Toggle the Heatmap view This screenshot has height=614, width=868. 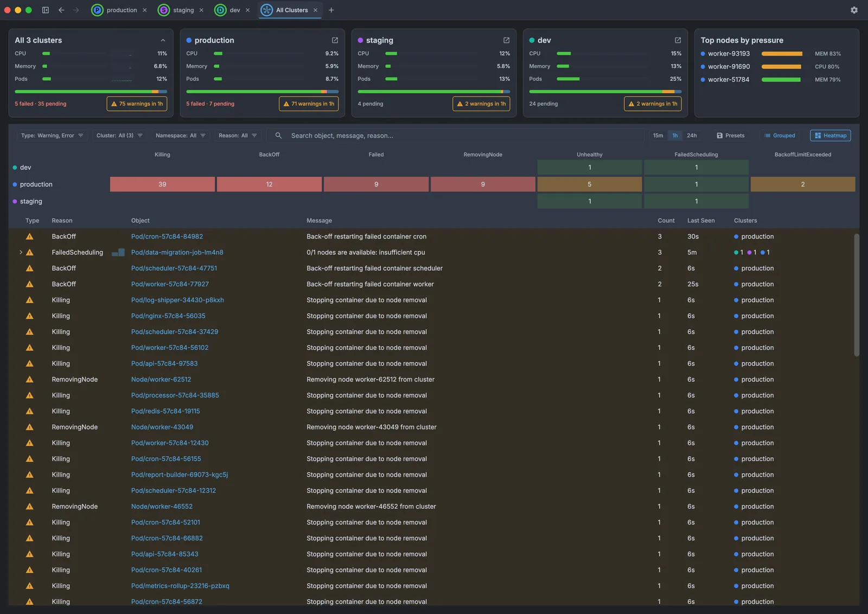pyautogui.click(x=831, y=136)
